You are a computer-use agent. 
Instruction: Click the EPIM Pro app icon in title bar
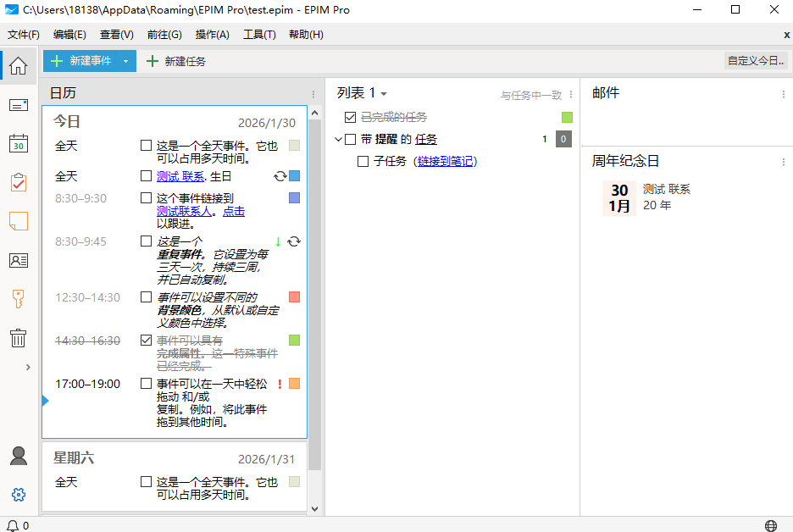(11, 9)
